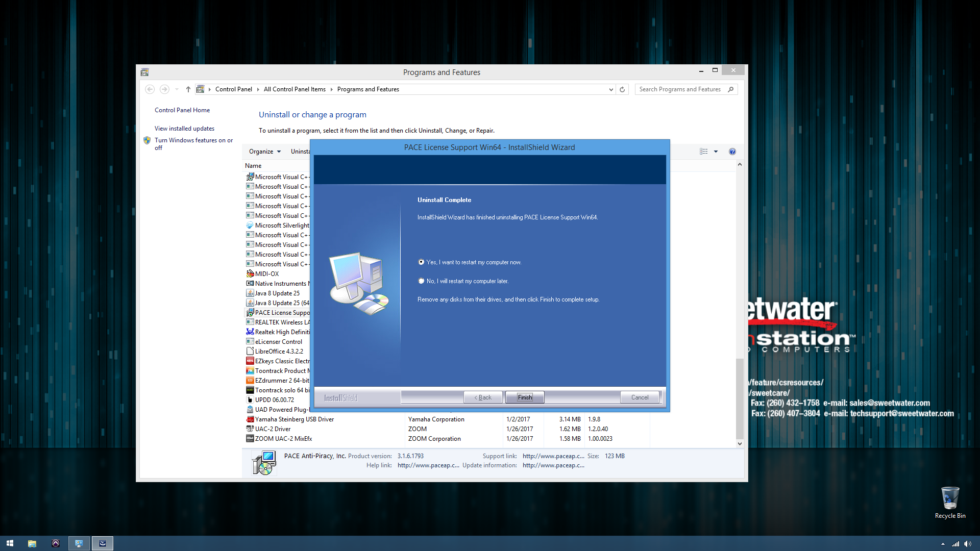
Task: Click the Search Programs and Features field
Action: point(680,89)
